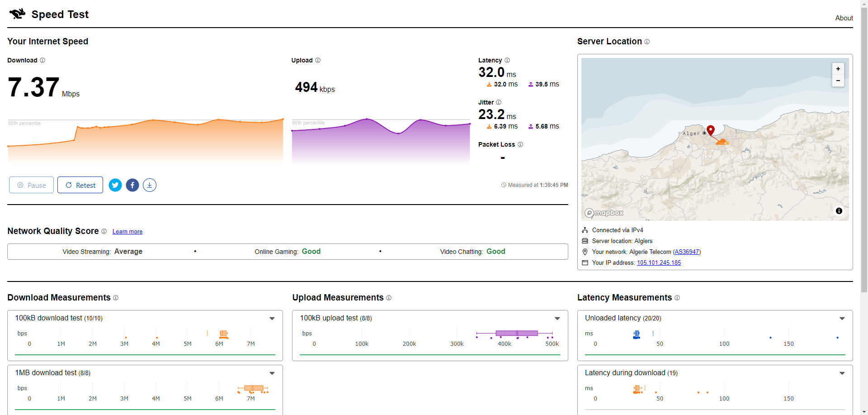Click the Packet Loss info icon
868x415 pixels.
[520, 144]
